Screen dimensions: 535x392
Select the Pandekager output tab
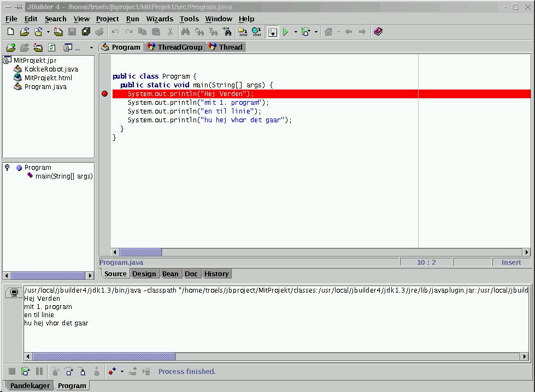click(30, 385)
